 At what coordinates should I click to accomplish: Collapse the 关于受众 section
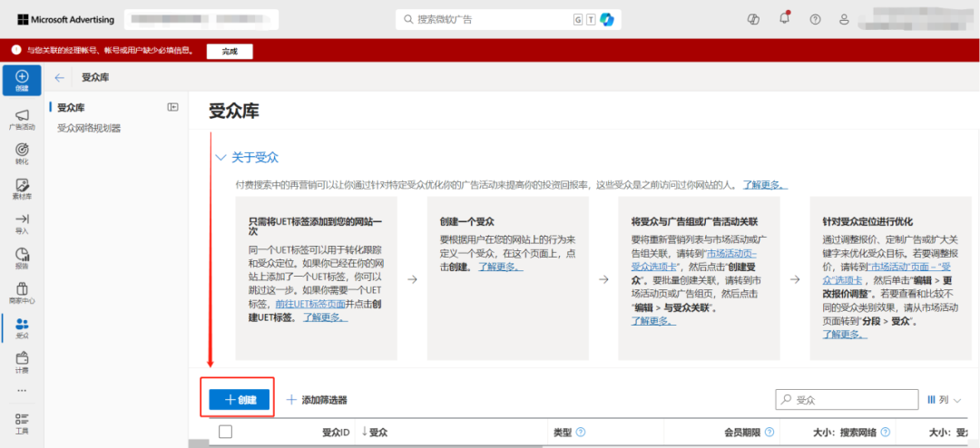pos(220,158)
